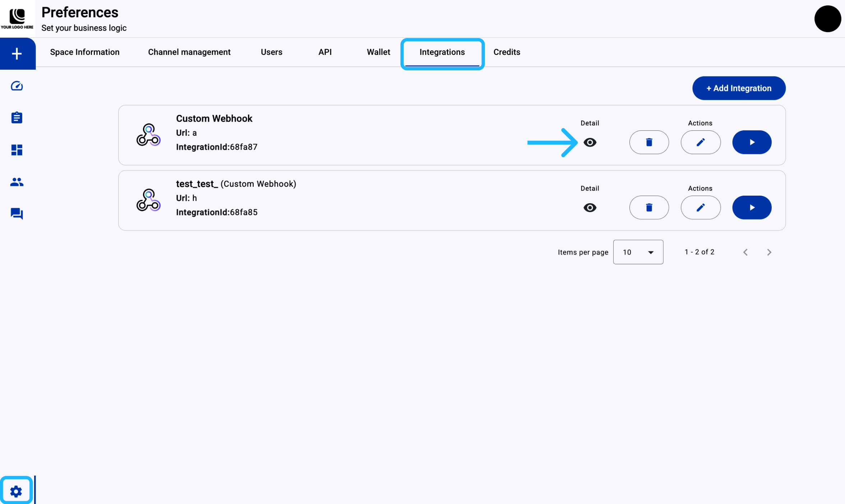This screenshot has width=845, height=504.
Task: Open the clipboard icon in the sidebar
Action: tap(17, 118)
